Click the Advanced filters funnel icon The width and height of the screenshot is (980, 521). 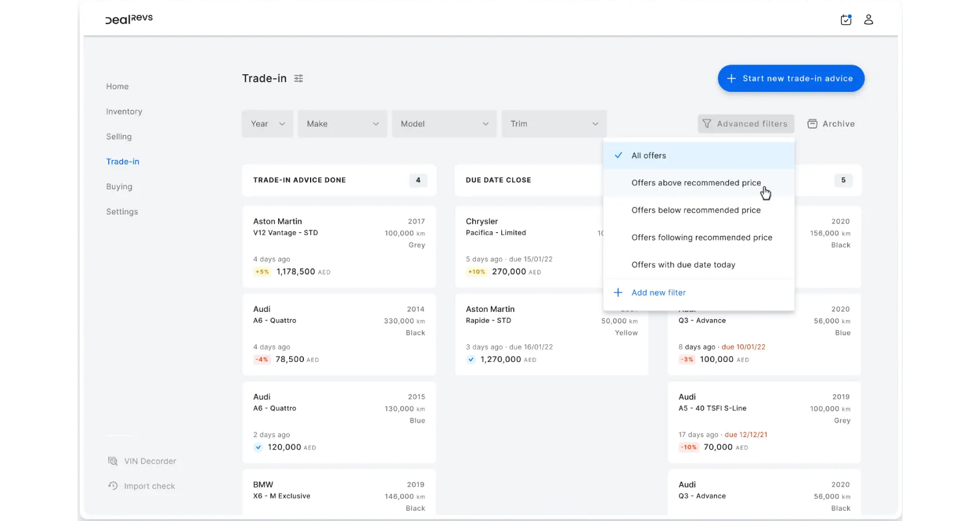tap(707, 124)
